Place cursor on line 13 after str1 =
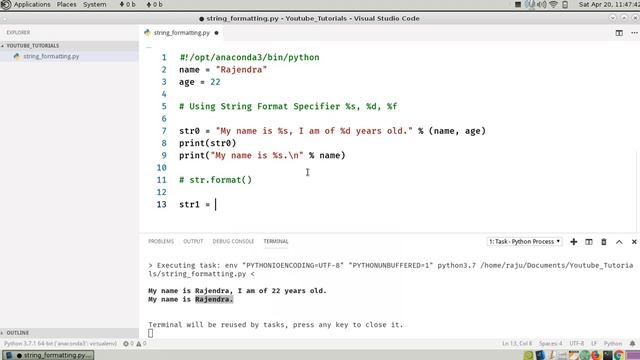Image resolution: width=640 pixels, height=360 pixels. [x=216, y=204]
